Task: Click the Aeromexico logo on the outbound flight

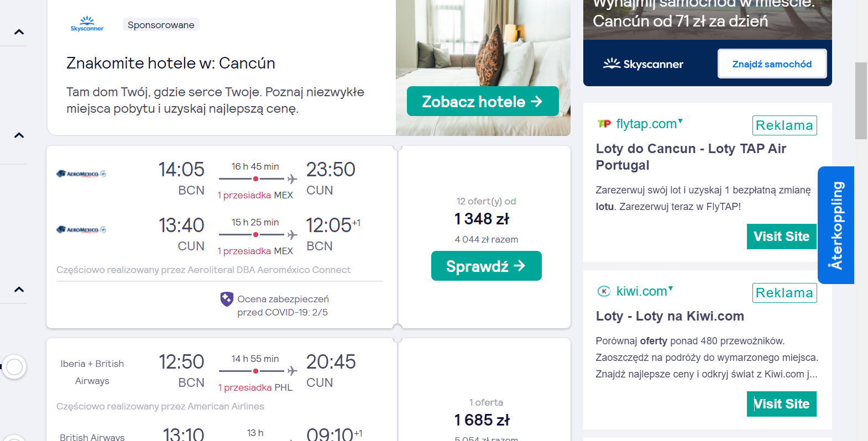Action: [x=81, y=174]
